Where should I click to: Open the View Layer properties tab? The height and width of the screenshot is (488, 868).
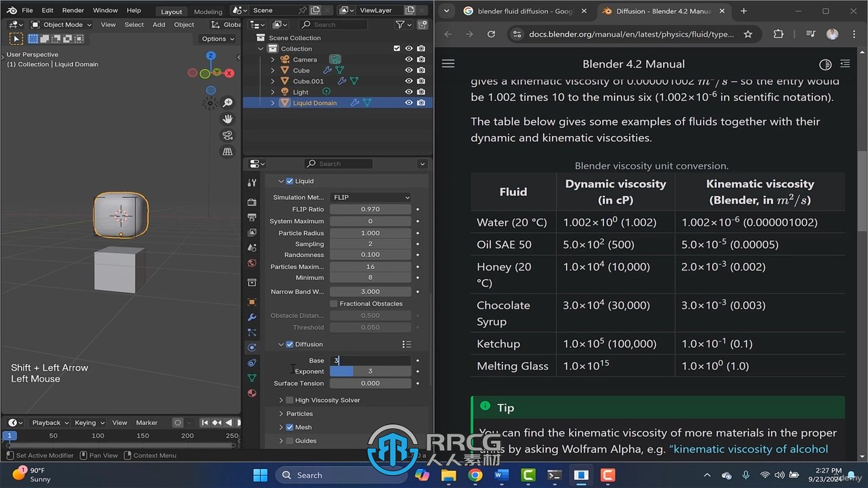tap(252, 232)
